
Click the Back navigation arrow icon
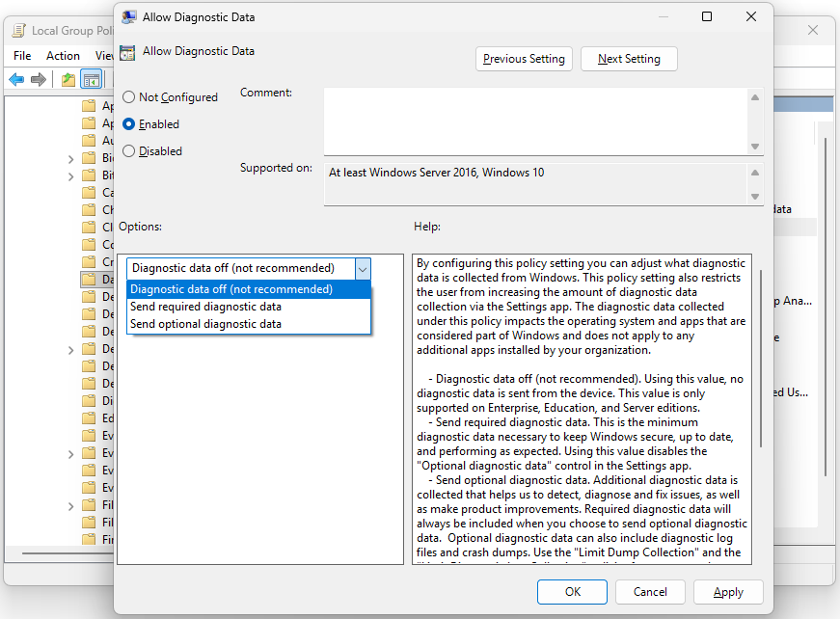pyautogui.click(x=16, y=79)
